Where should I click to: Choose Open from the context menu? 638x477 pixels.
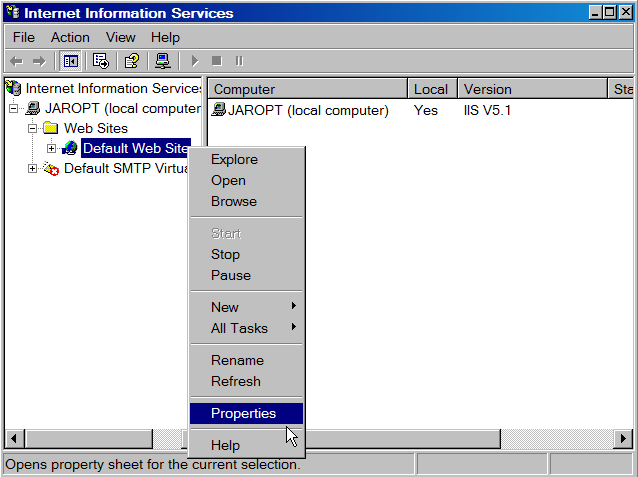[x=247, y=180]
